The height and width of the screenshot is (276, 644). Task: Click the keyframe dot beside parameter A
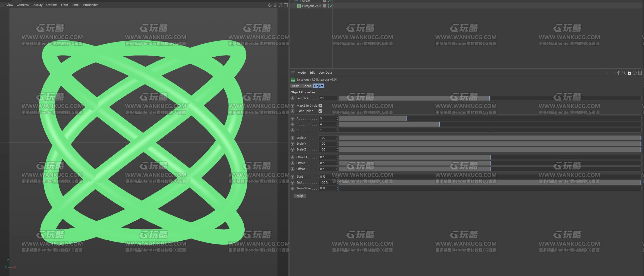(x=292, y=119)
